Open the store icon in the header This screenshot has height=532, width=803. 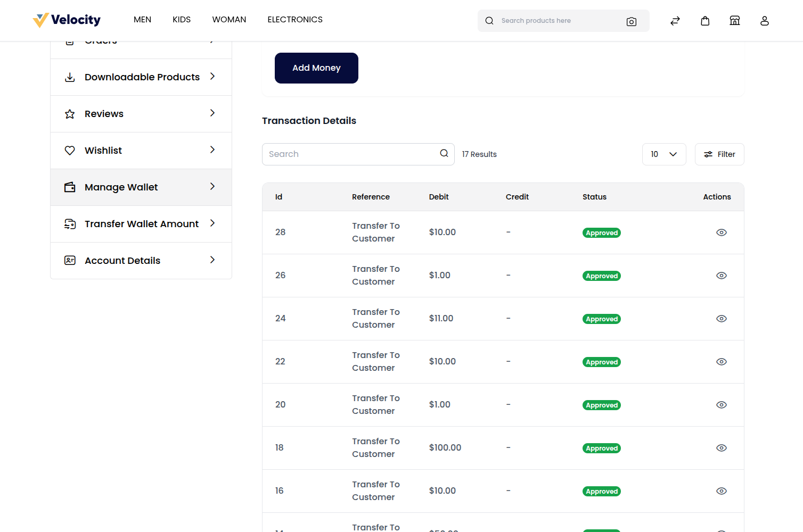[x=735, y=20]
